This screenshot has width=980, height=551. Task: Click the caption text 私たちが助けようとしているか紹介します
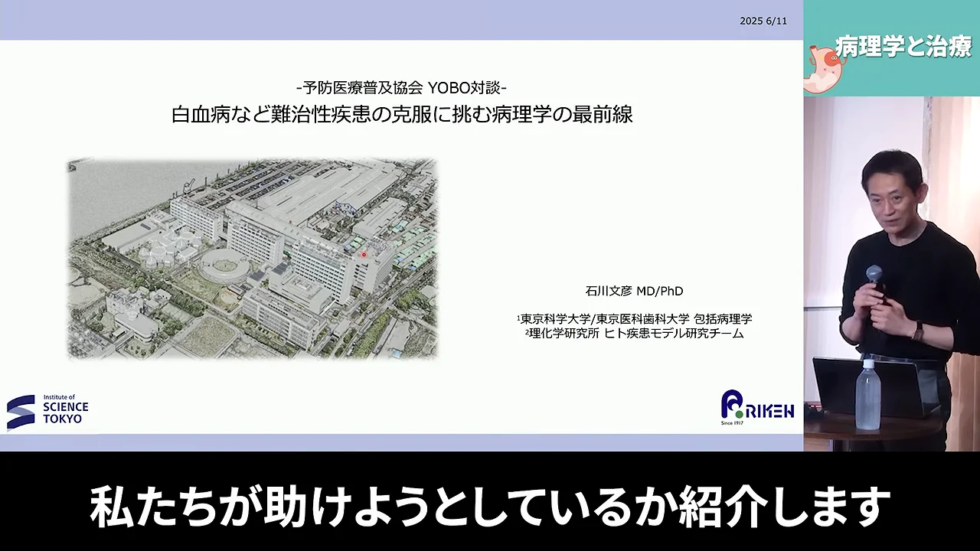490,507
